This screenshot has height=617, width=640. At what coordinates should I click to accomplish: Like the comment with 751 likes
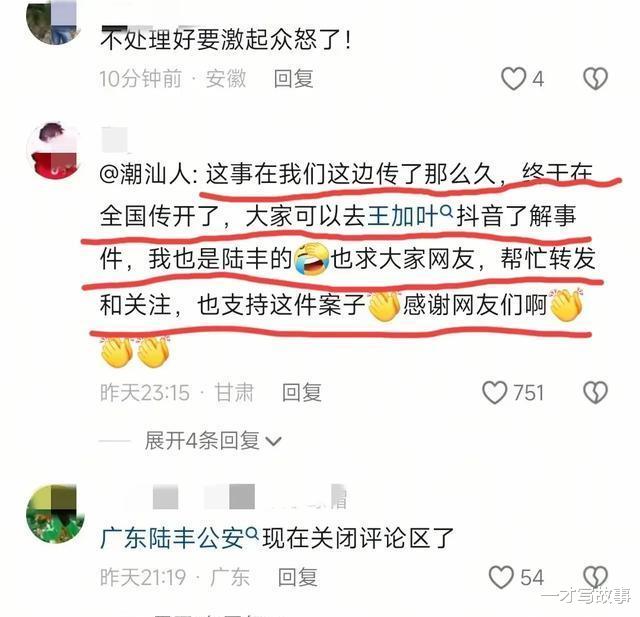(494, 393)
